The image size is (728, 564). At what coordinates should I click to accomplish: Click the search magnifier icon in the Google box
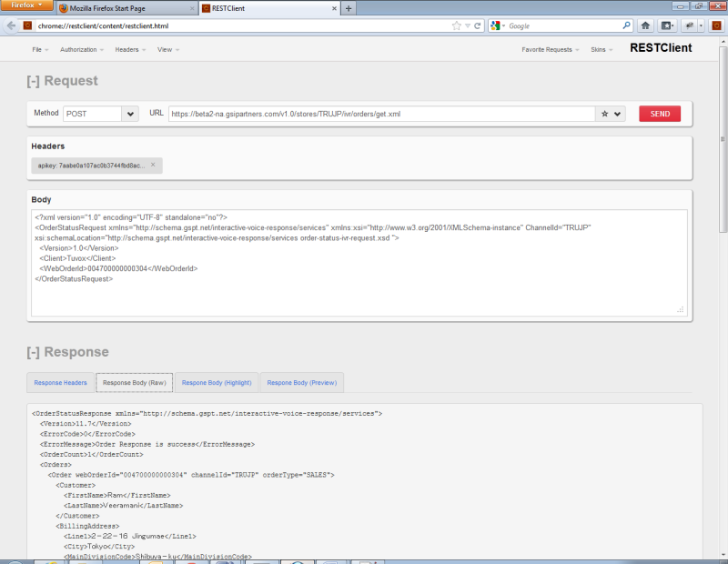click(626, 25)
